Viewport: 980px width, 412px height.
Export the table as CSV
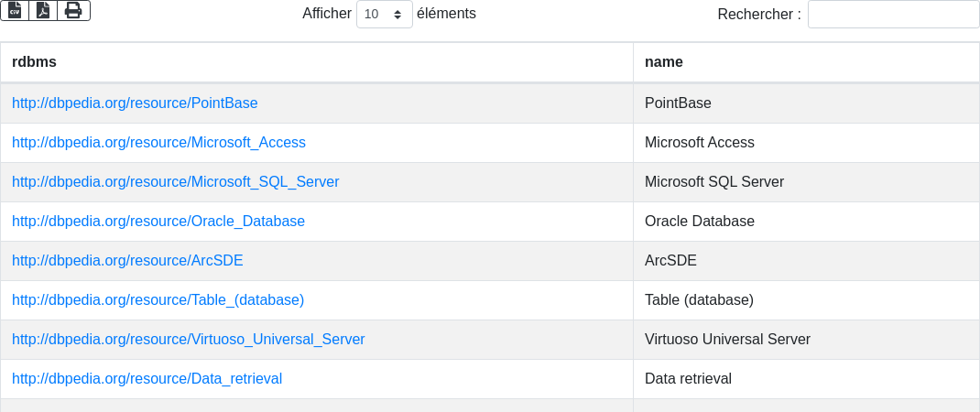[x=15, y=10]
